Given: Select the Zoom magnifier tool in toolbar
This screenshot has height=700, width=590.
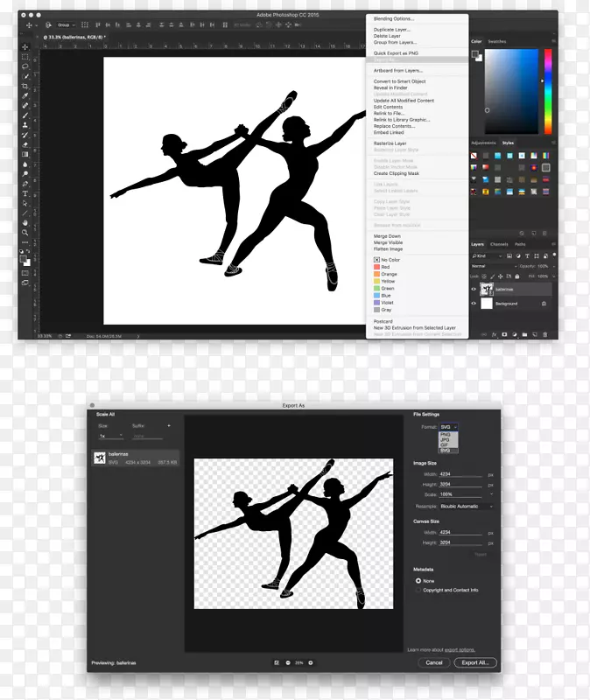Looking at the screenshot, I should (x=25, y=233).
